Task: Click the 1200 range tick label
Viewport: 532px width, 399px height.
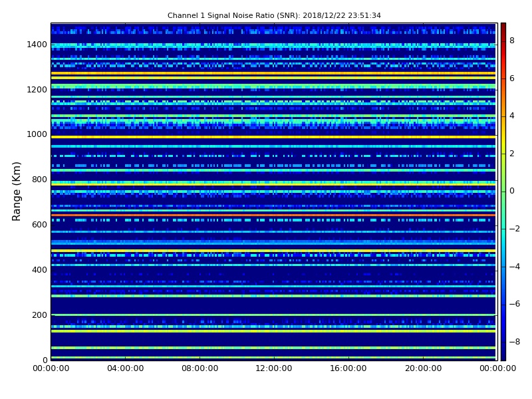Action: click(37, 90)
